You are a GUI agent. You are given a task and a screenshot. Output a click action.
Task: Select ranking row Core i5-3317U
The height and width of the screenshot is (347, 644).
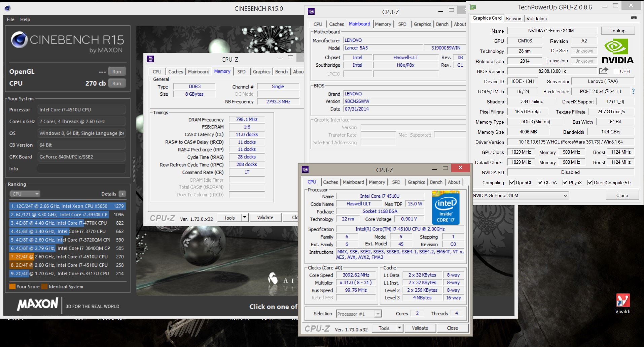[67, 273]
